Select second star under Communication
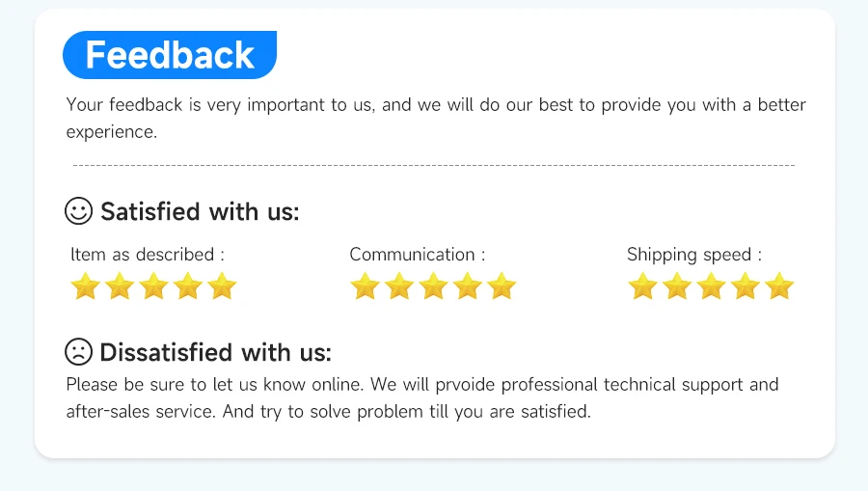 [399, 286]
